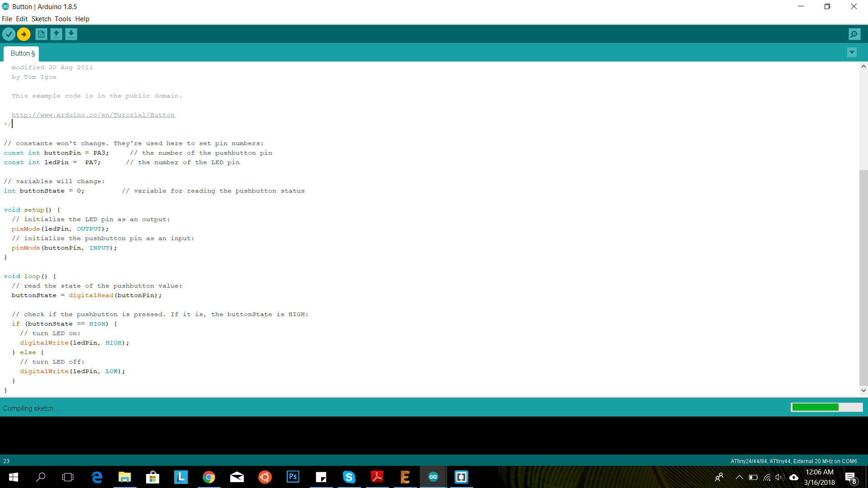This screenshot has width=868, height=488.
Task: Click the 'modified 30 Aug 2011' comment
Action: tap(52, 67)
